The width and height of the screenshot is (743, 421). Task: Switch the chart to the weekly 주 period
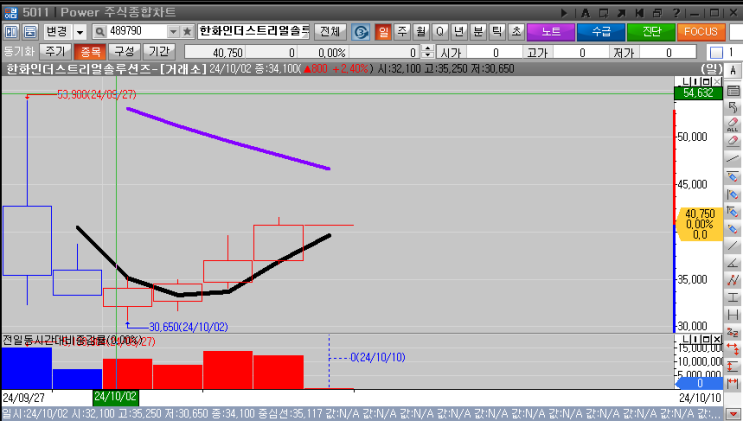[x=402, y=32]
